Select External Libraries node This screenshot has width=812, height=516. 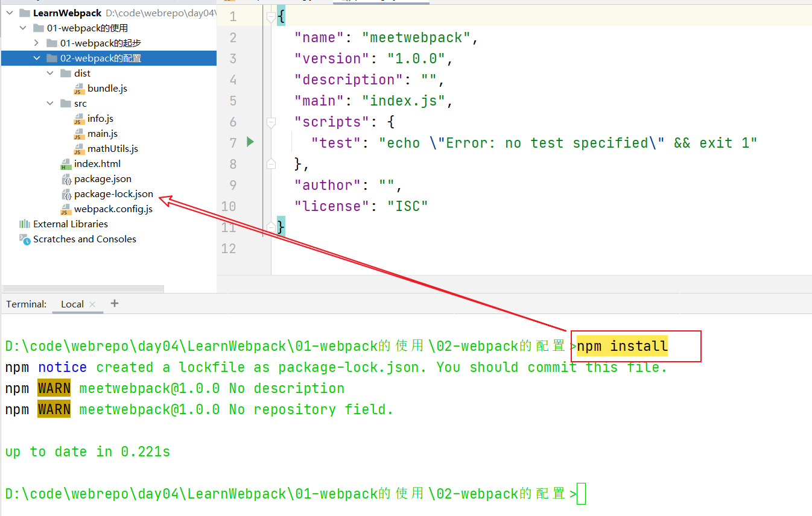tap(71, 224)
